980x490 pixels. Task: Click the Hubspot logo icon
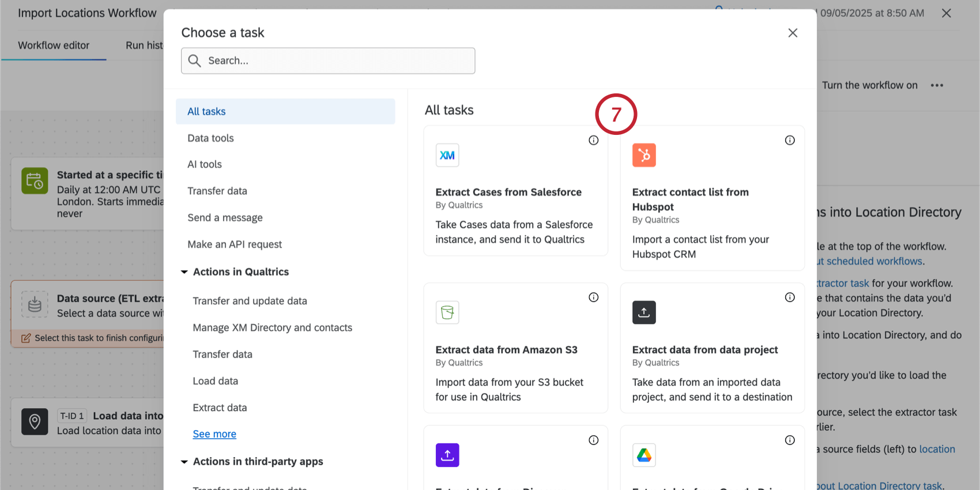(644, 155)
